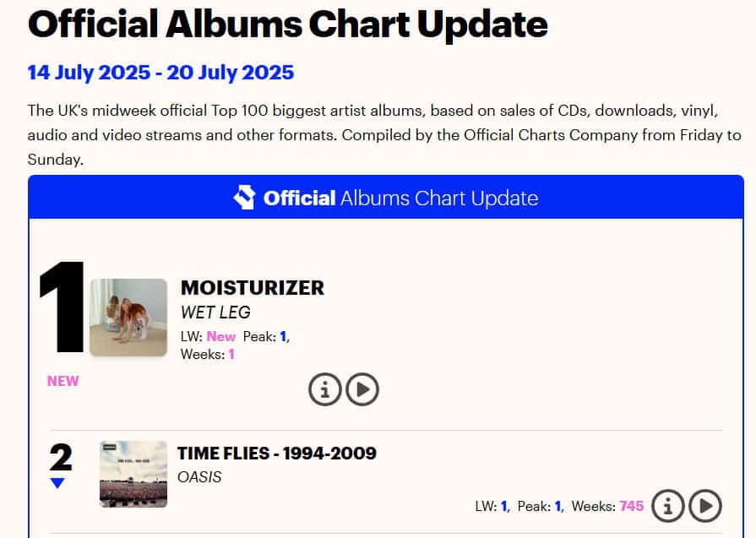Screen dimensions: 756x538
Task: Go to the OASIS artist page
Action: [x=199, y=477]
